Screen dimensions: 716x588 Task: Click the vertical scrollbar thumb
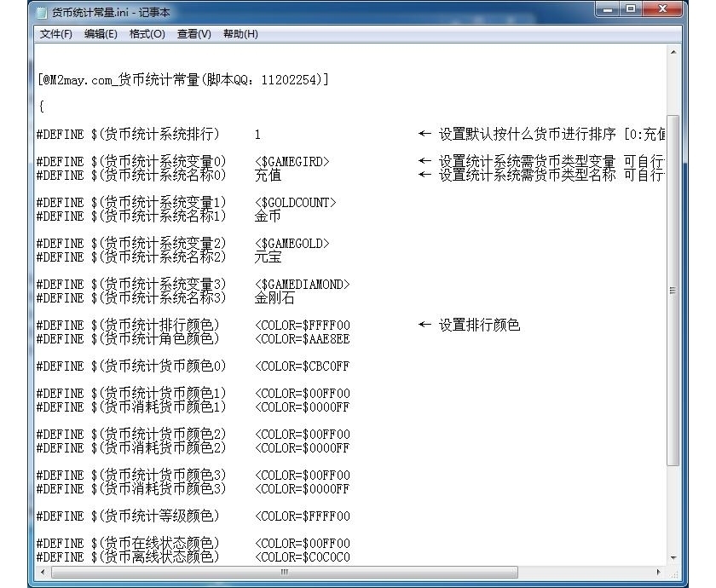[673, 290]
